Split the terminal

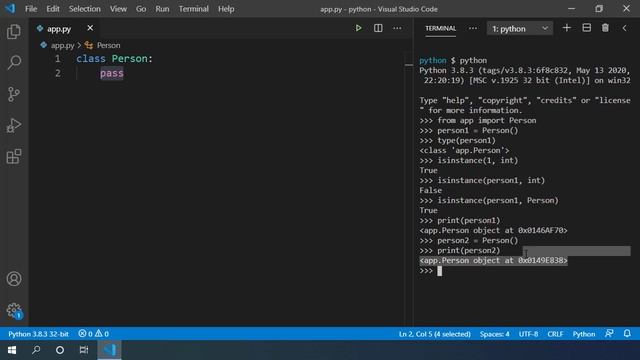click(x=587, y=28)
